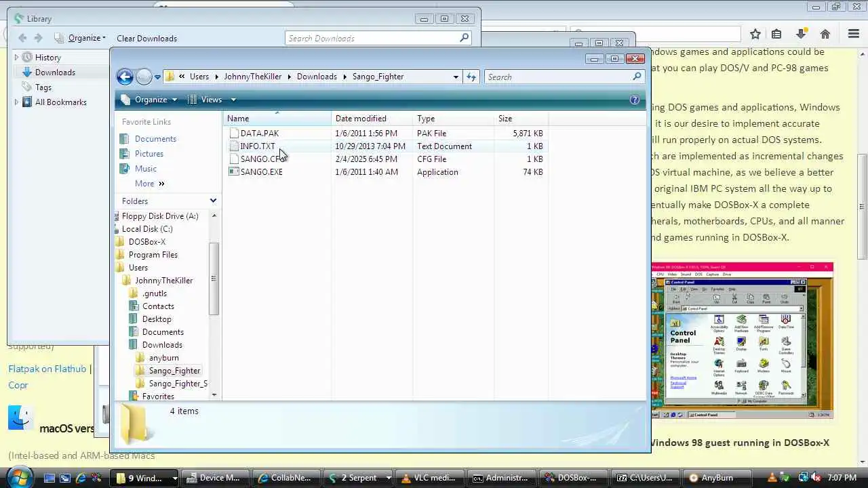Open the address bar history dropdown arrow
The width and height of the screenshot is (868, 488).
456,77
